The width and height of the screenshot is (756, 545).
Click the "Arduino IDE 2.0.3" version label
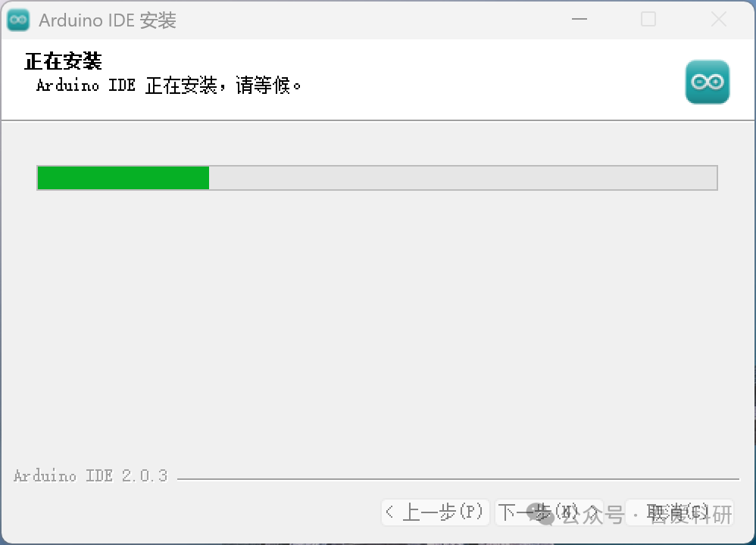pos(91,475)
